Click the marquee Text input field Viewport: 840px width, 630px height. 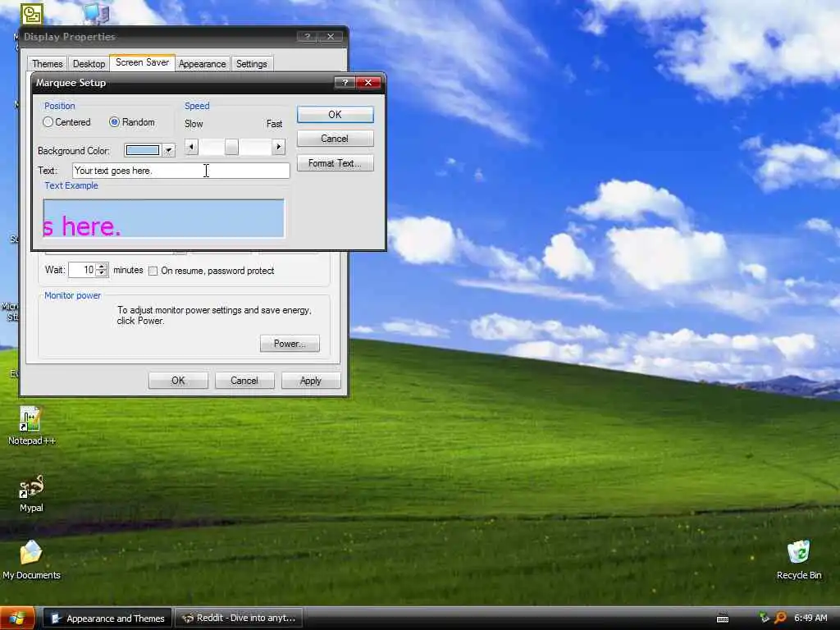click(181, 171)
